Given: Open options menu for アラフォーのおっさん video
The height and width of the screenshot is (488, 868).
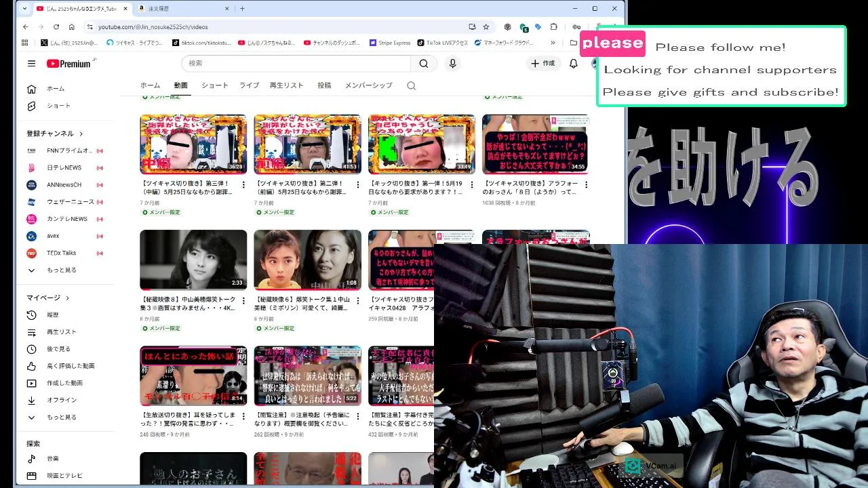Looking at the screenshot, I should [586, 184].
